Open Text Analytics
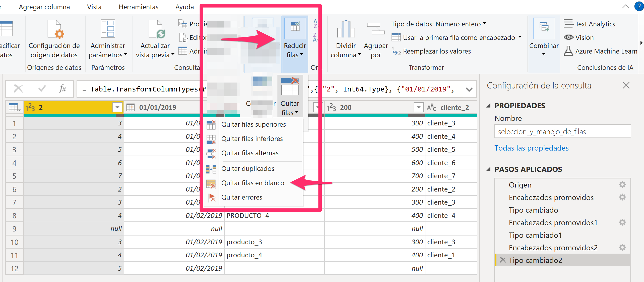The height and width of the screenshot is (282, 644). (x=590, y=24)
